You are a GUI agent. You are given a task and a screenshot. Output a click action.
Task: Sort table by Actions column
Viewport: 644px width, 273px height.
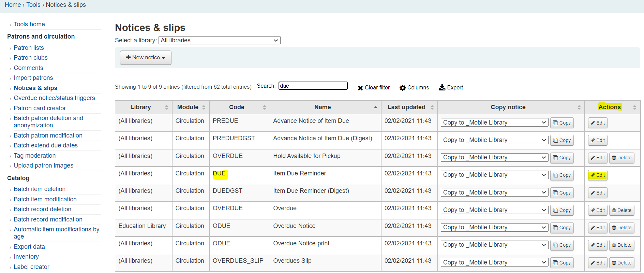point(613,107)
